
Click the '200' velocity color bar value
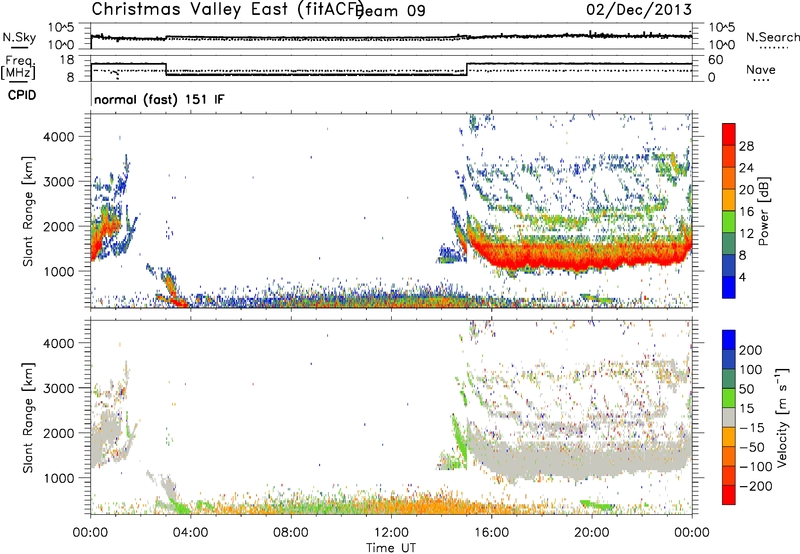click(751, 350)
